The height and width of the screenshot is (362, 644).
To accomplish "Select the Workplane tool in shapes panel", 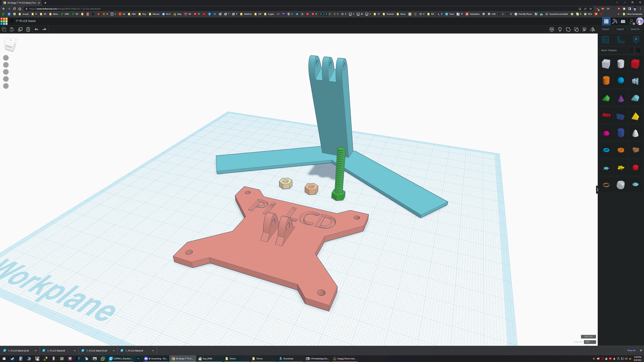I will (605, 40).
